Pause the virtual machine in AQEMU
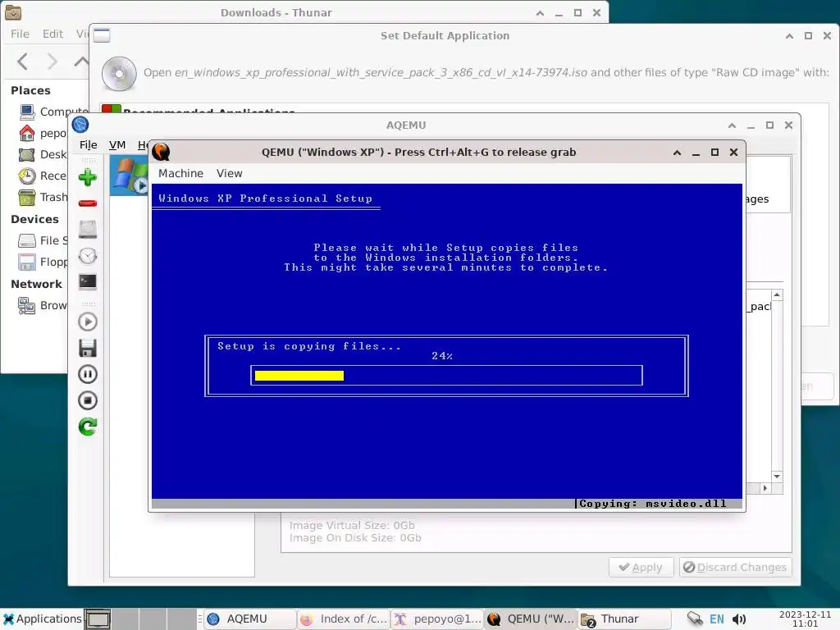840x630 pixels. coord(87,374)
